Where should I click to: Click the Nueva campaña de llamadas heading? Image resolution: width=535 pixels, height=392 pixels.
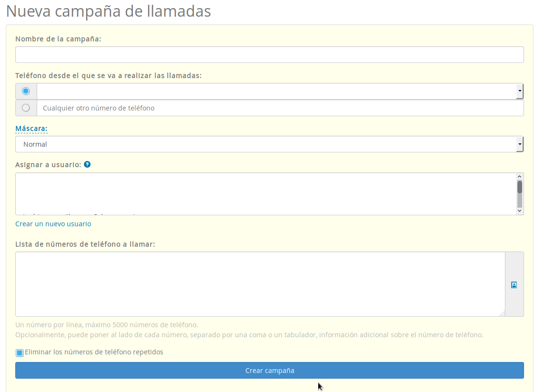(108, 11)
